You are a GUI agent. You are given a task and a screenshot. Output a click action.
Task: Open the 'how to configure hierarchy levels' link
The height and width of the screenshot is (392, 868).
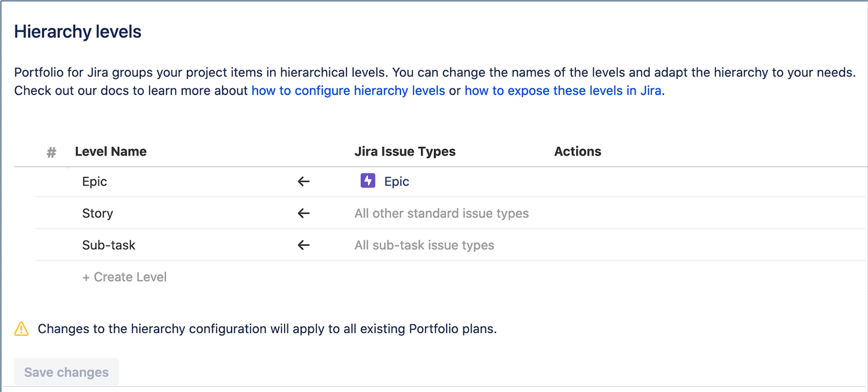click(x=348, y=91)
